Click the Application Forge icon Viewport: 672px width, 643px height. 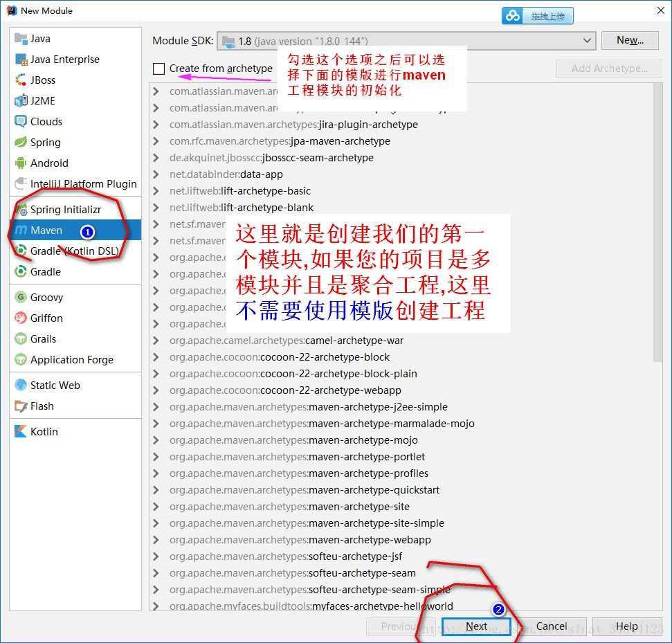(x=21, y=359)
